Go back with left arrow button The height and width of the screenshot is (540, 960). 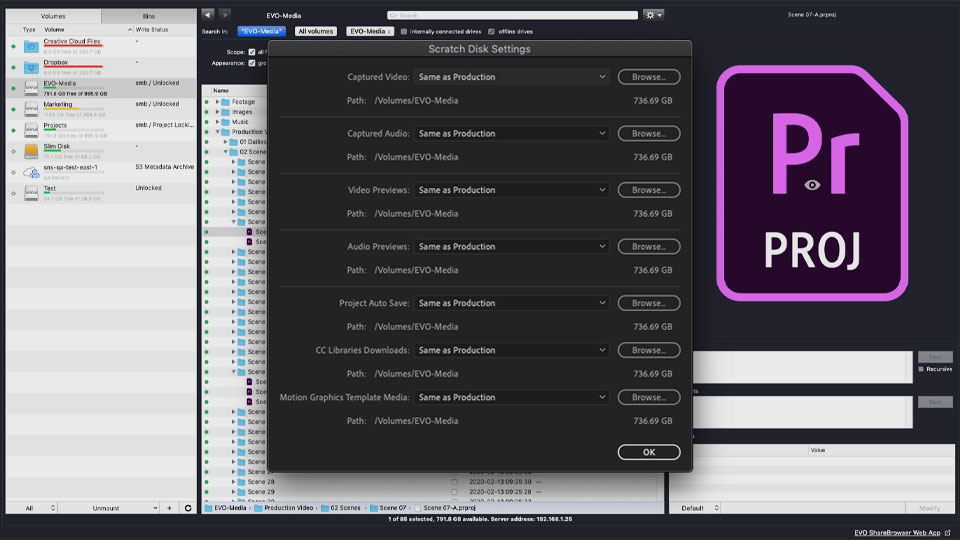click(x=207, y=15)
